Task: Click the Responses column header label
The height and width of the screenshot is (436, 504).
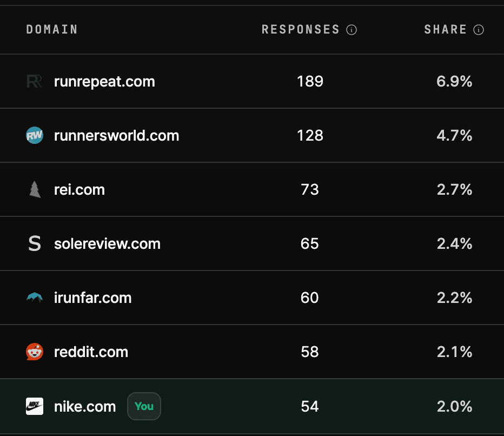Action: tap(300, 30)
